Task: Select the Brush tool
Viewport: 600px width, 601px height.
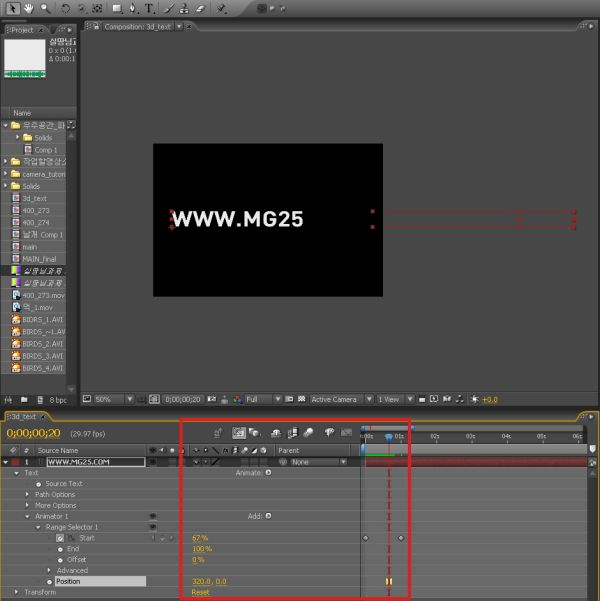Action: tap(169, 8)
